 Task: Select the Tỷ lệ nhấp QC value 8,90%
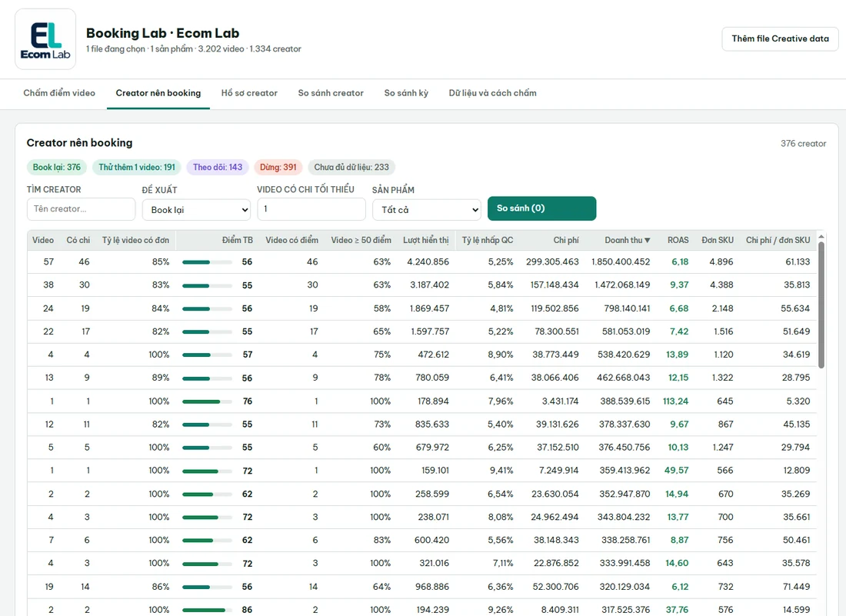(501, 355)
